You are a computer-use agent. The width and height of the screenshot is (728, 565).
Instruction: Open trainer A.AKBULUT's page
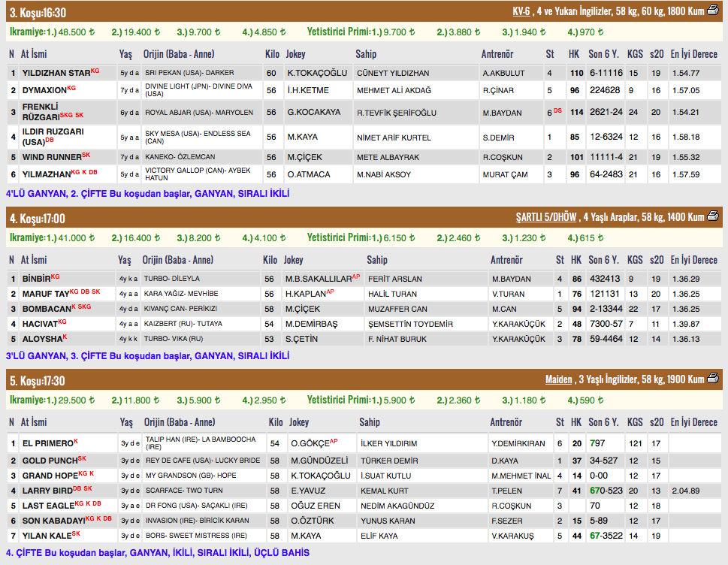(x=503, y=73)
